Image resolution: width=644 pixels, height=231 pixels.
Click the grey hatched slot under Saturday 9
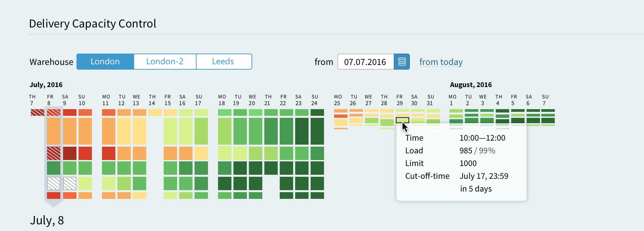pyautogui.click(x=70, y=183)
